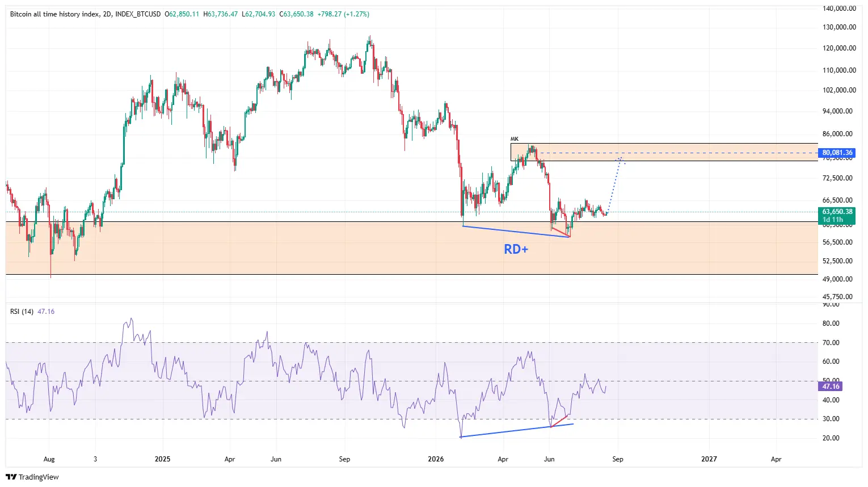Click the 120,000.00 price axis label

click(x=839, y=48)
